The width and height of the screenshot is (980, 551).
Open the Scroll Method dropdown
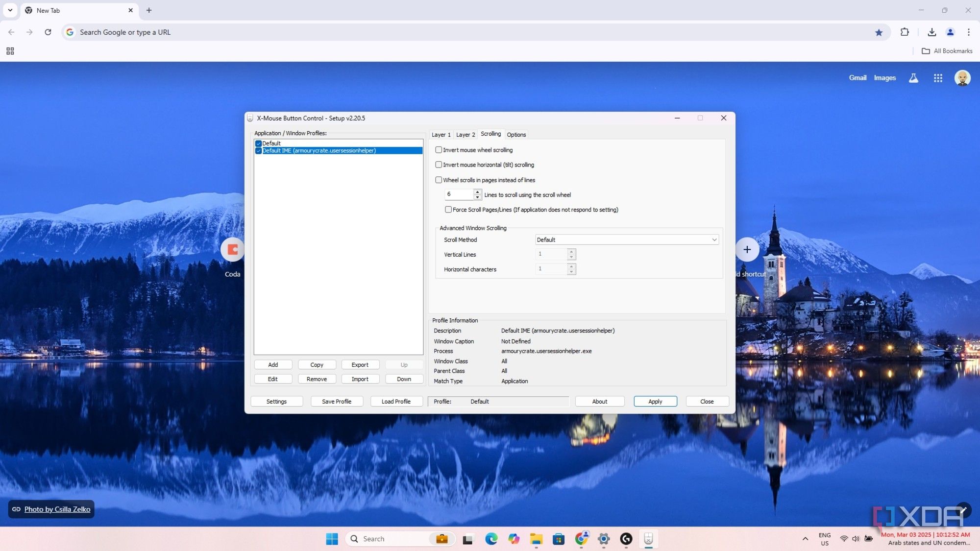(627, 240)
